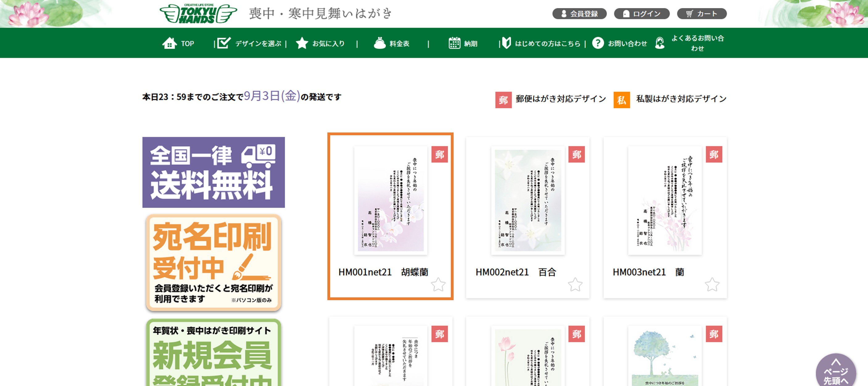868x386 pixels.
Task: Open the カート shopping cart
Action: [x=702, y=14]
